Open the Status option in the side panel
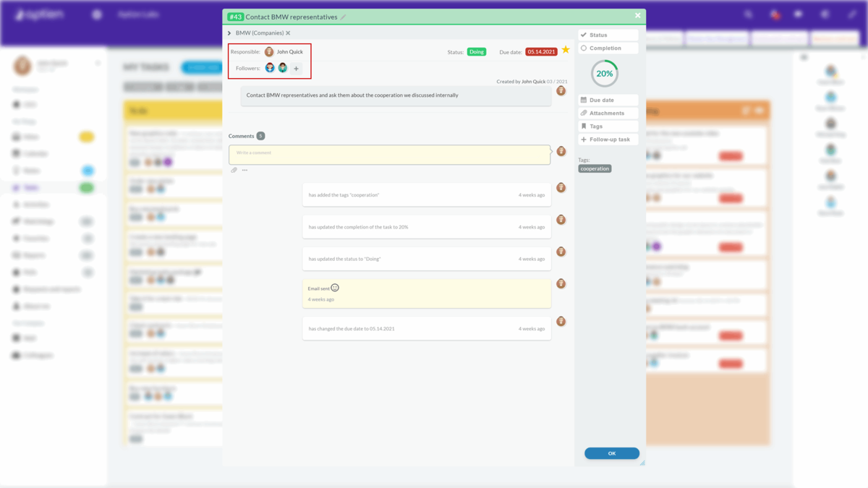Screen dimensions: 868x488 tap(608, 35)
